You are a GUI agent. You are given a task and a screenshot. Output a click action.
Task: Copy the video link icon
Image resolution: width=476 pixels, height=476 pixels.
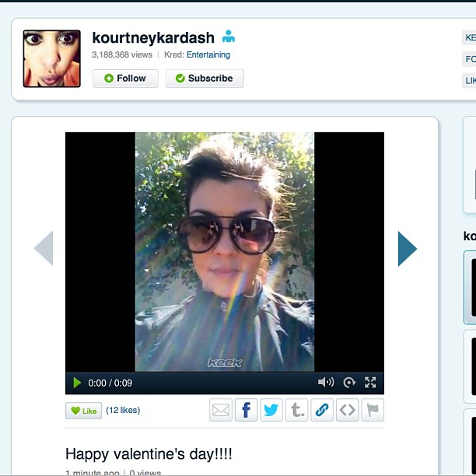[x=322, y=410]
